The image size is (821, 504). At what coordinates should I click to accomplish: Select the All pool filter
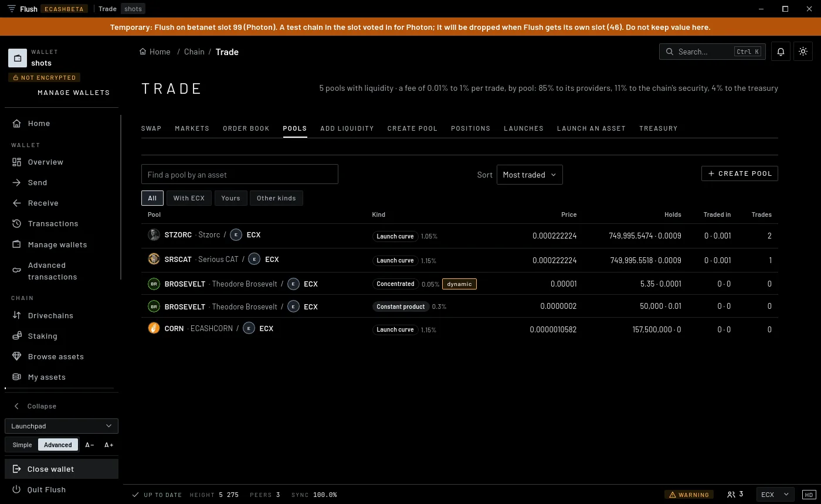click(x=152, y=198)
